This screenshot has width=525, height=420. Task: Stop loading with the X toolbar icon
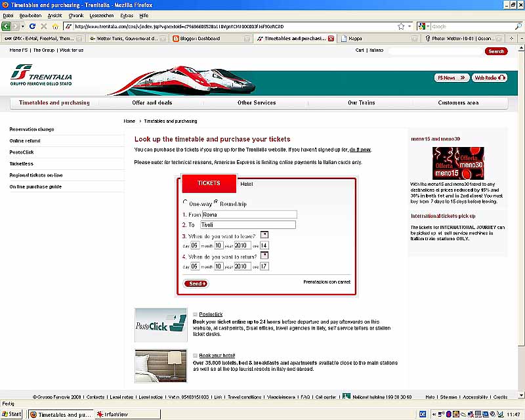(44, 26)
